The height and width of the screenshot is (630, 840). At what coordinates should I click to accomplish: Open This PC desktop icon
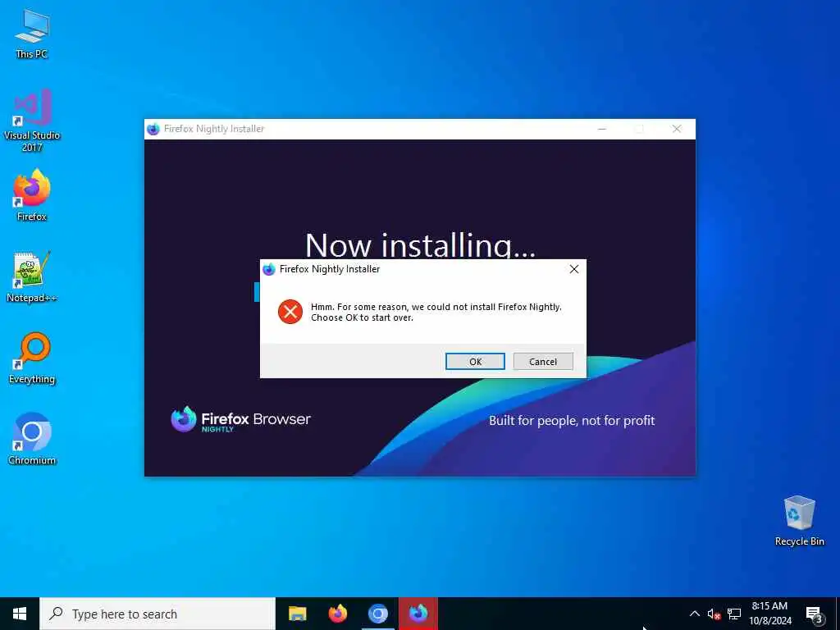(32, 34)
